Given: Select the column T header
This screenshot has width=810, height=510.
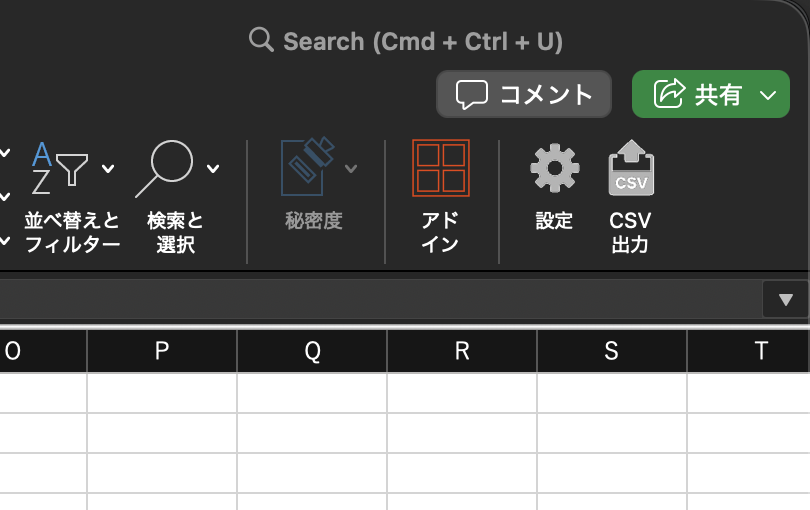Looking at the screenshot, I should [x=760, y=351].
